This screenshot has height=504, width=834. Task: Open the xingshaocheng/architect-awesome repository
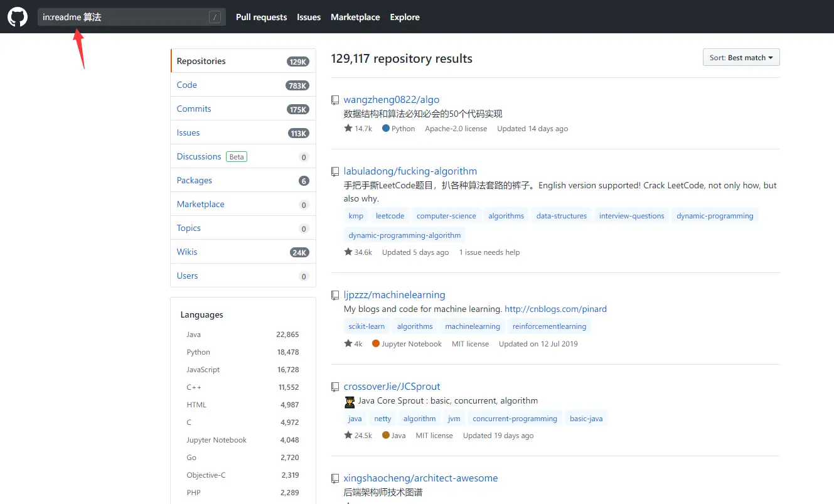421,478
